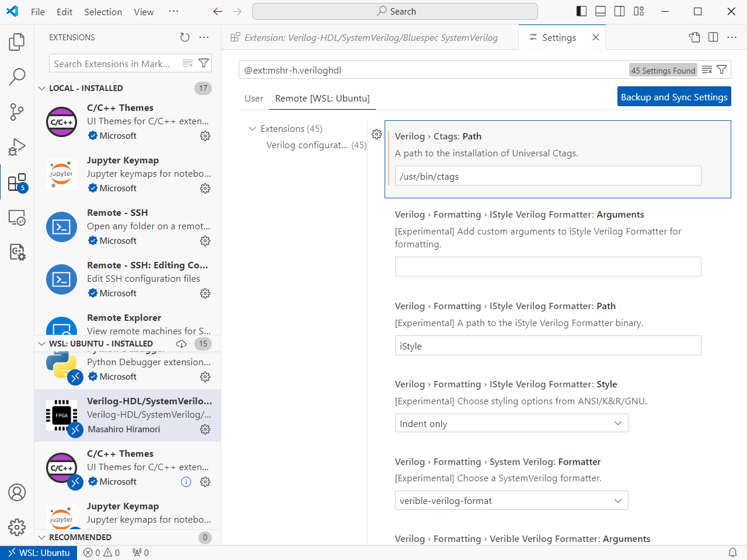The width and height of the screenshot is (747, 560).
Task: Filter settings with funnel icon
Action: [722, 70]
